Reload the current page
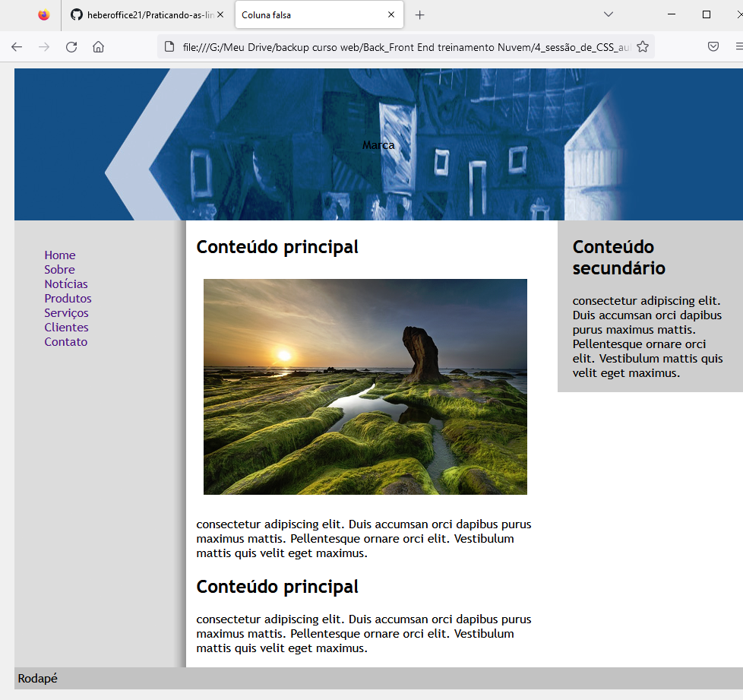743x700 pixels. 71,46
